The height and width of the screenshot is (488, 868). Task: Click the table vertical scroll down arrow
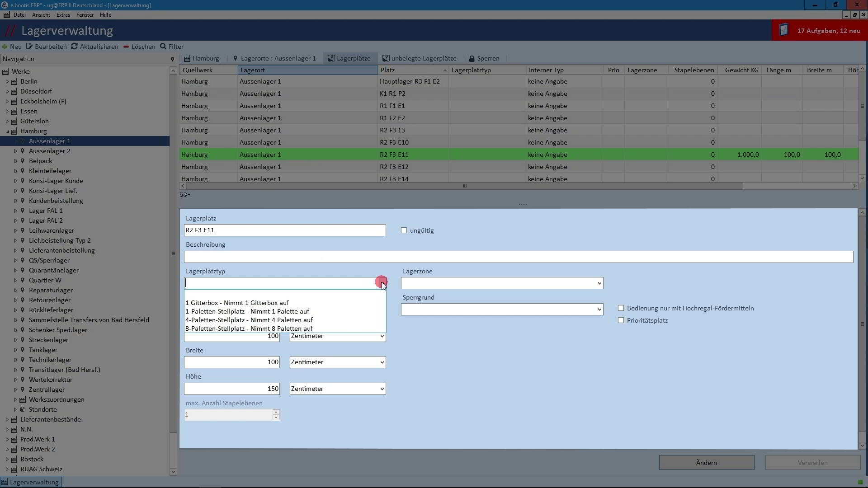point(862,178)
